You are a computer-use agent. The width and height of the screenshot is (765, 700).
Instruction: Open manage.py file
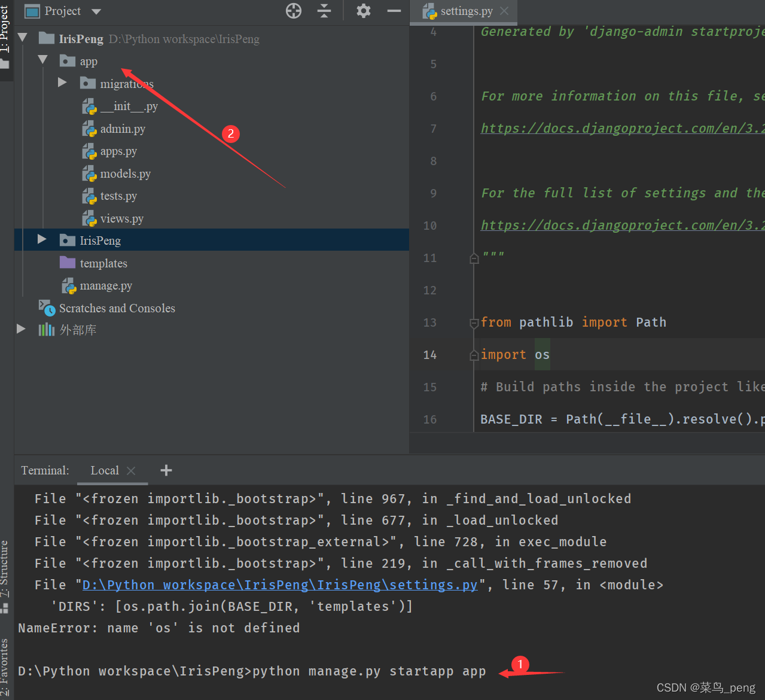coord(106,286)
